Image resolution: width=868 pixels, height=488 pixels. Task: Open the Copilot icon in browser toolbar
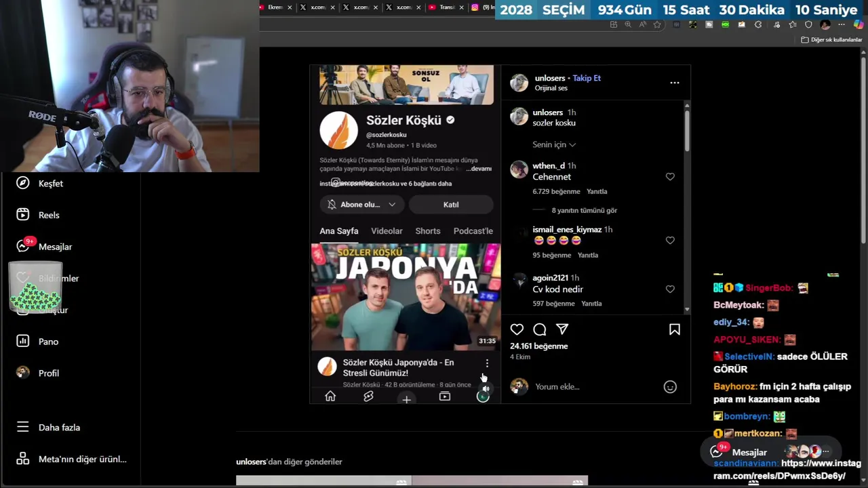859,24
